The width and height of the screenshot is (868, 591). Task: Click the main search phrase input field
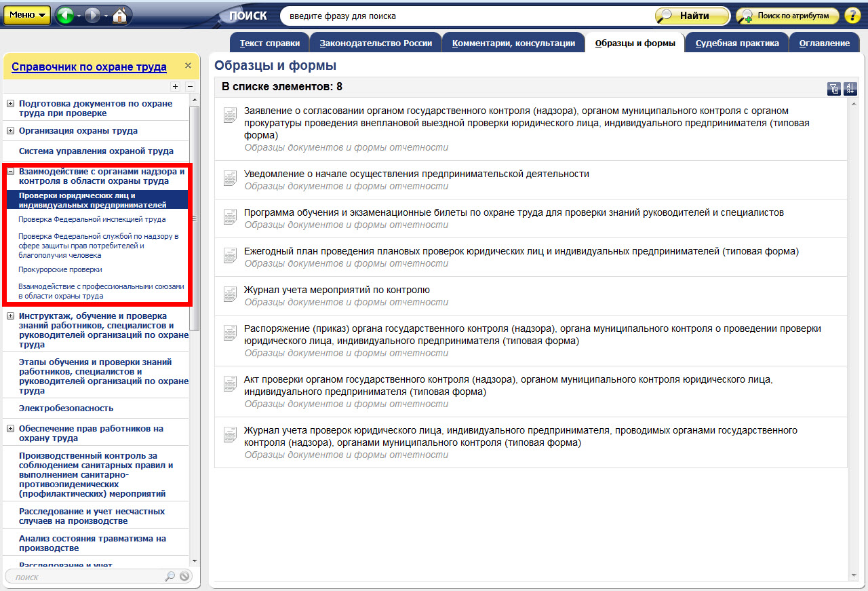[468, 16]
